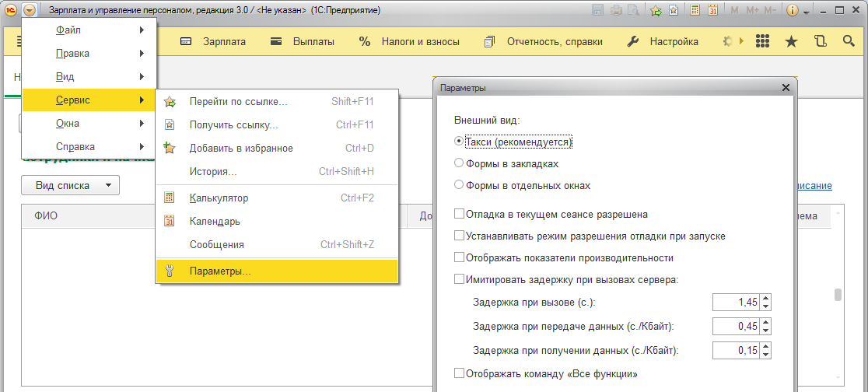Click the M- memory subtract button

click(x=770, y=11)
